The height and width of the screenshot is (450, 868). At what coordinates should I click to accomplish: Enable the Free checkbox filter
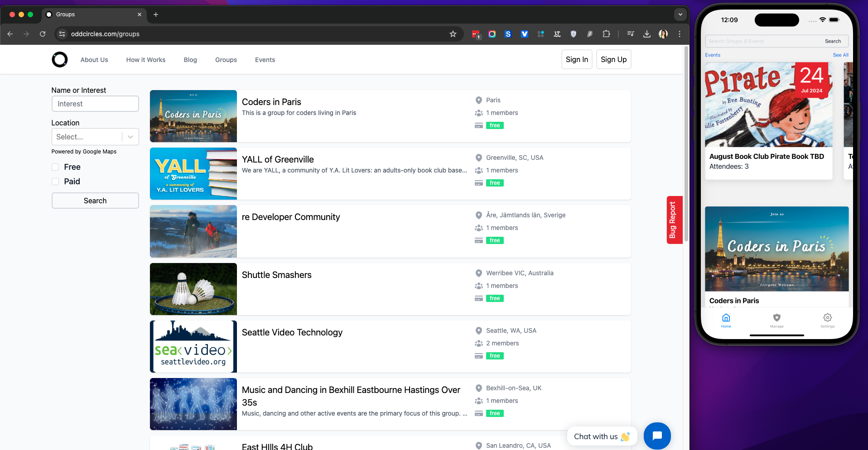pos(56,167)
